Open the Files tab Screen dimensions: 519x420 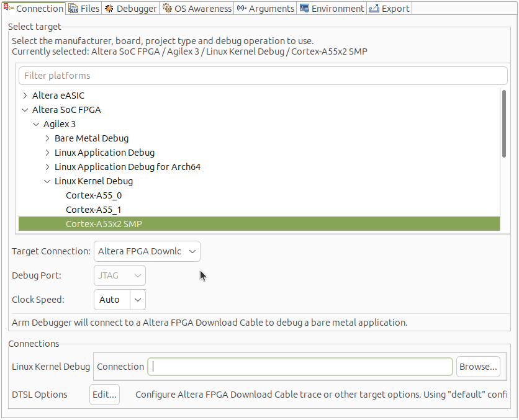tap(83, 9)
